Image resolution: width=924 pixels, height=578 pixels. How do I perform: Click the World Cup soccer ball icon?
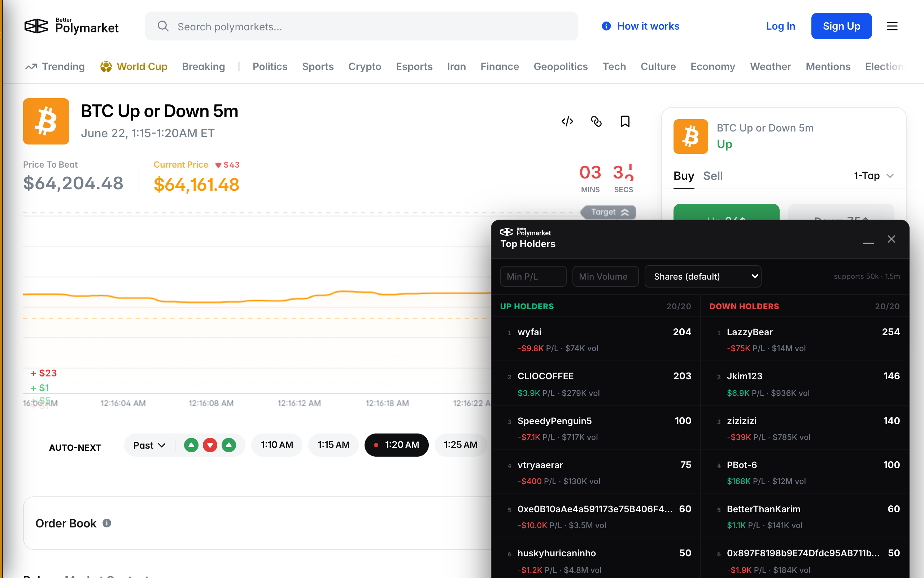click(x=106, y=66)
